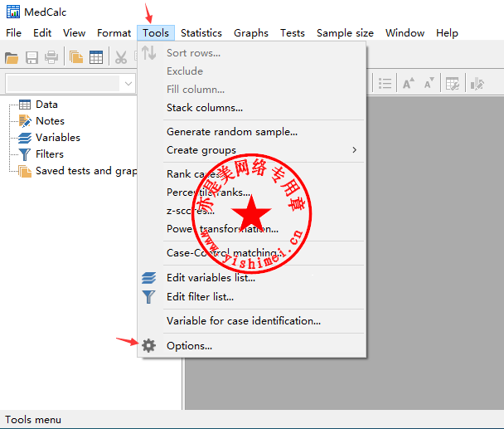Choose Stack columns... menu entry

pos(252,108)
